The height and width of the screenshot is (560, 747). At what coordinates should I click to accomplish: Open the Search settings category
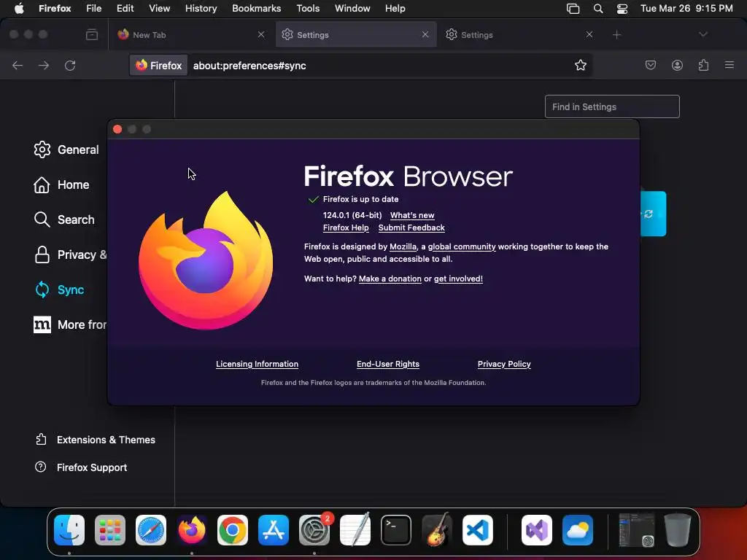[x=64, y=219]
